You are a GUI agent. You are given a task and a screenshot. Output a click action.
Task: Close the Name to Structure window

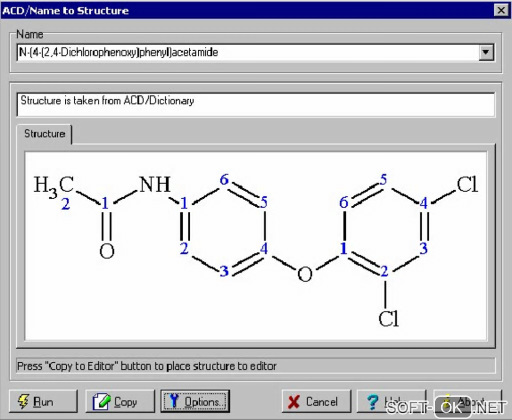501,11
